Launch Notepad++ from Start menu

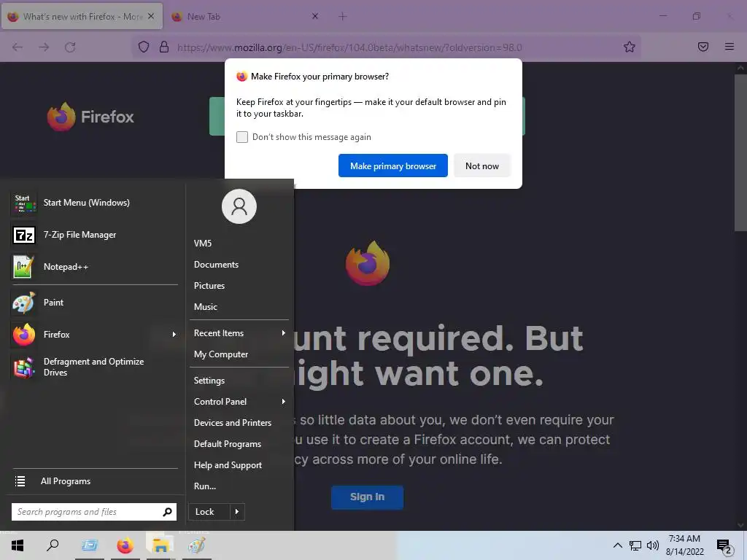pyautogui.click(x=94, y=267)
